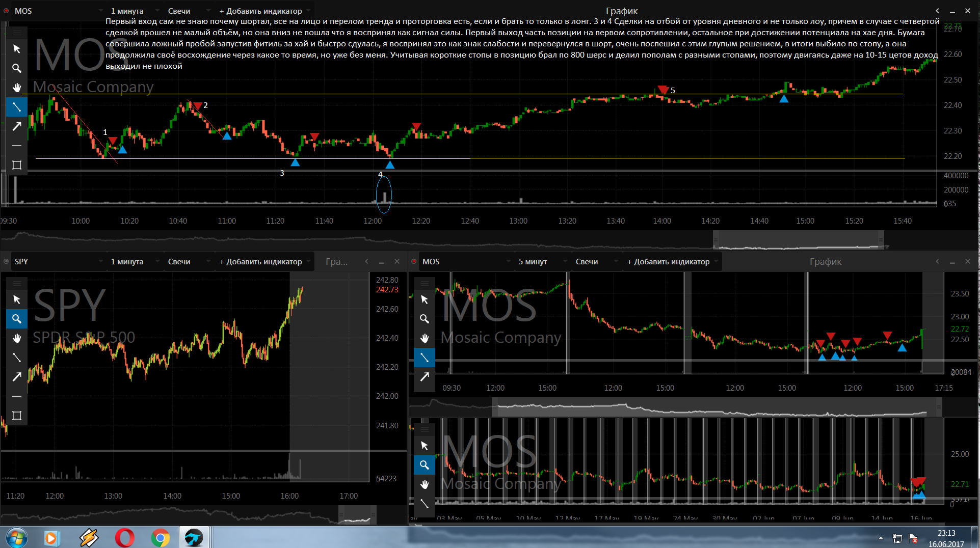Click the back arrow in SPY panel header
This screenshot has height=548, width=980.
point(366,261)
